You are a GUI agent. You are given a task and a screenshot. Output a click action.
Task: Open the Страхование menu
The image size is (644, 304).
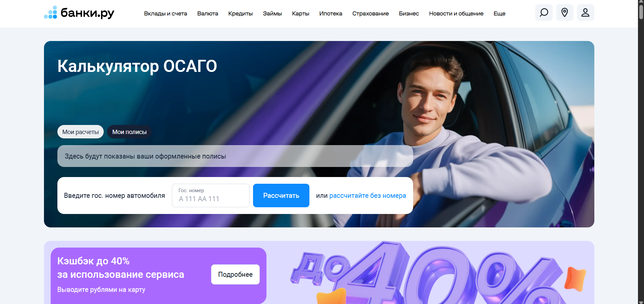click(x=370, y=13)
